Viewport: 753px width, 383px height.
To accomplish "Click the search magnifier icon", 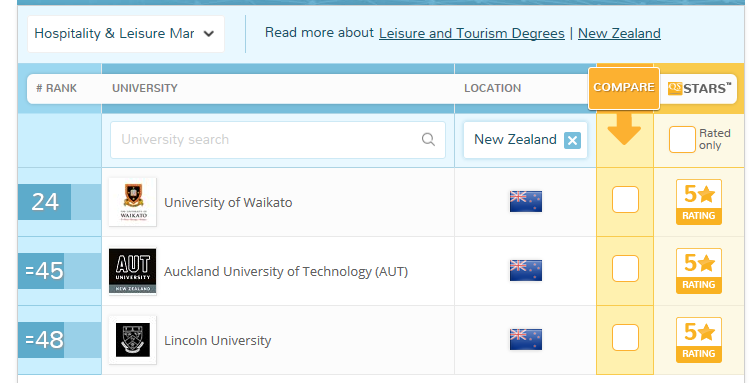I will [x=428, y=139].
